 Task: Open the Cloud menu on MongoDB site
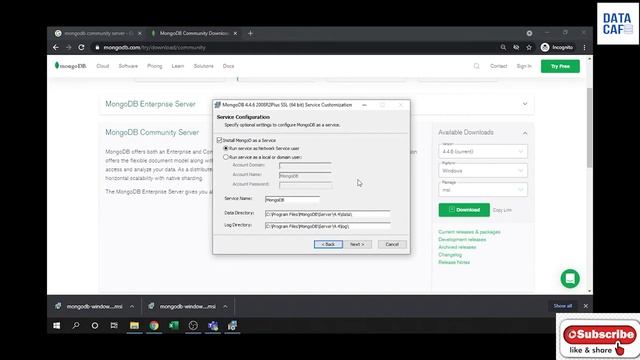(x=102, y=66)
